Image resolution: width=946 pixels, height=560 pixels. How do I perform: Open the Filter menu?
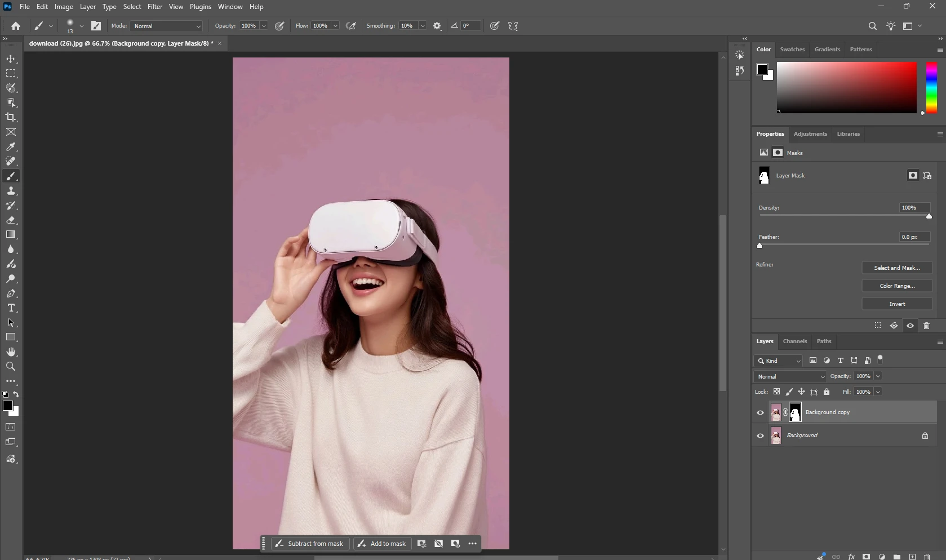pos(155,7)
